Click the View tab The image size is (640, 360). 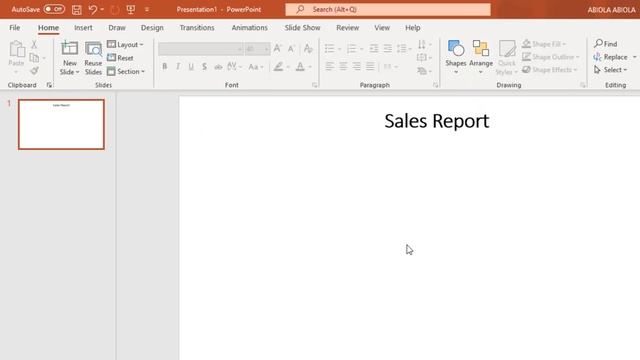[x=382, y=28]
